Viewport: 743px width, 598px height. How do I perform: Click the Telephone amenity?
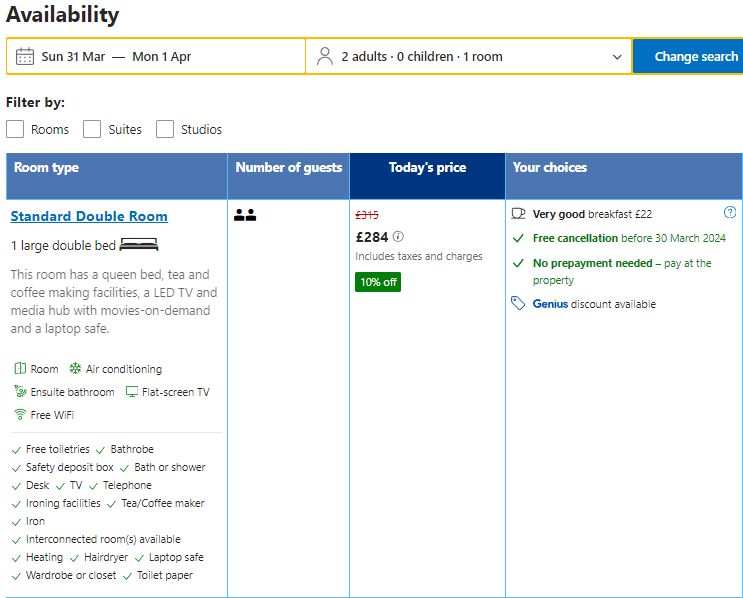(x=127, y=485)
